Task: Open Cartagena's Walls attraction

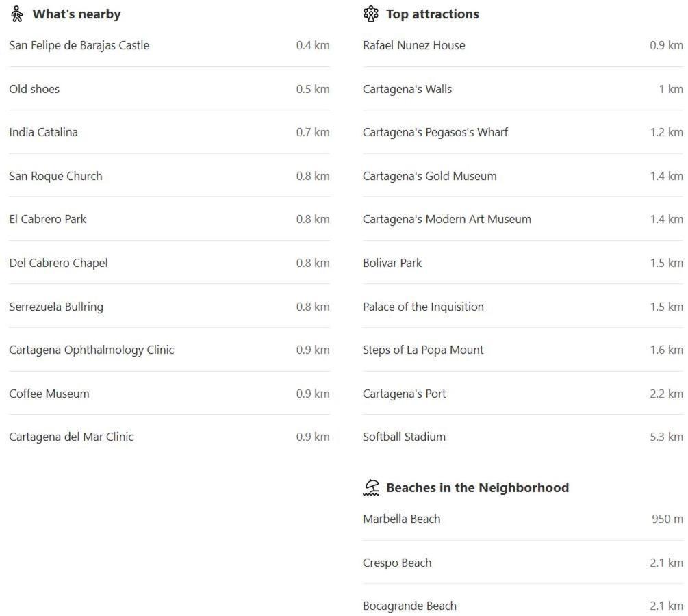Action: pos(407,89)
